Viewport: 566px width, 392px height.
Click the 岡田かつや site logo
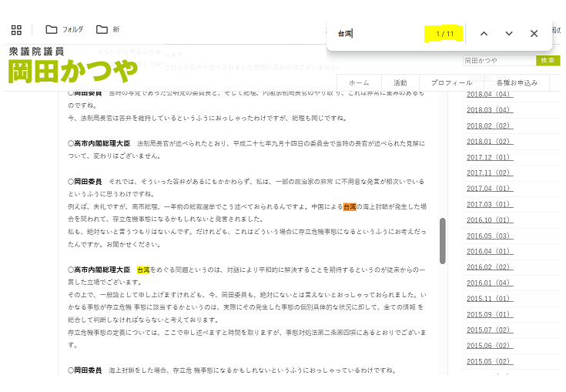(72, 66)
